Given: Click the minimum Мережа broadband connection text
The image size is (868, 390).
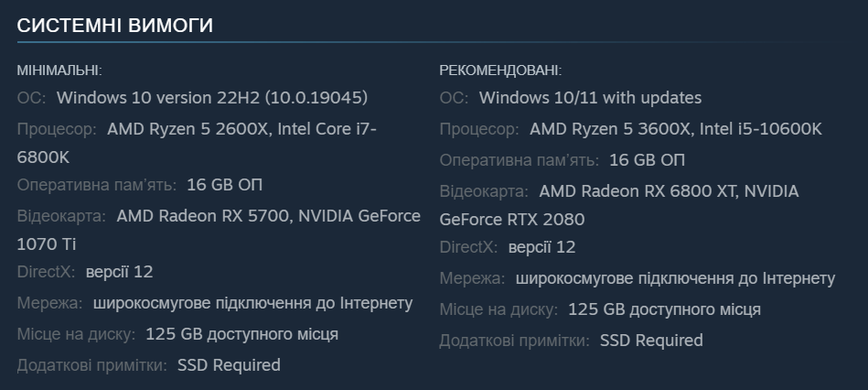Looking at the screenshot, I should point(252,303).
